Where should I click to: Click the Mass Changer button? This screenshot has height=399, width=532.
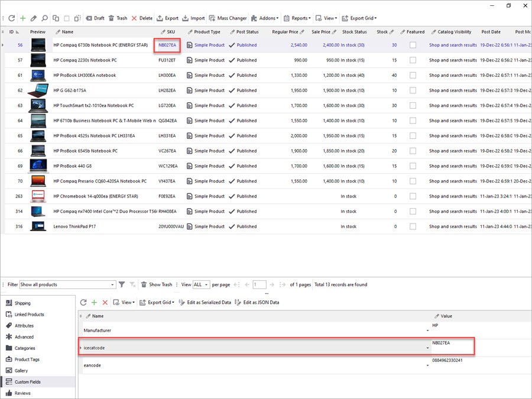(228, 18)
